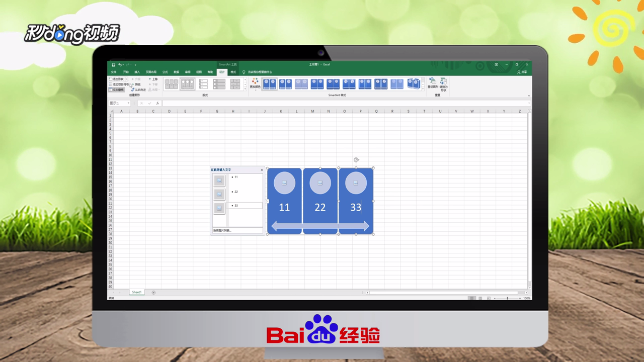Select the fourth layout thumbnail in 版式 gallery
Screen dimensions: 644x362
(219, 84)
